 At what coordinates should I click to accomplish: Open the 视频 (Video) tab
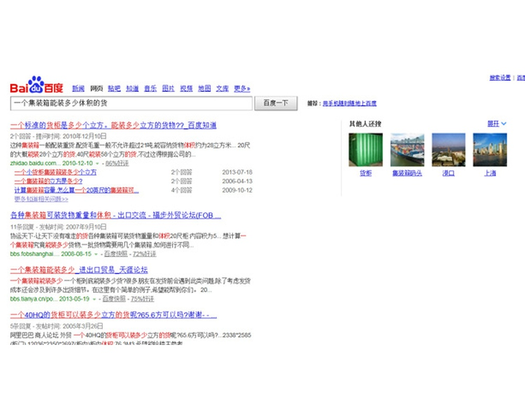point(186,88)
